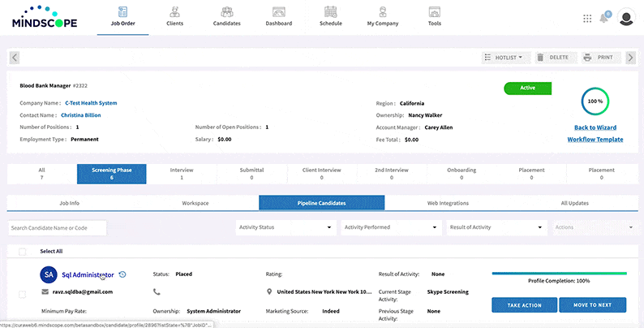644x328 pixels.
Task: Open the Candidates navigation icon
Action: click(226, 12)
